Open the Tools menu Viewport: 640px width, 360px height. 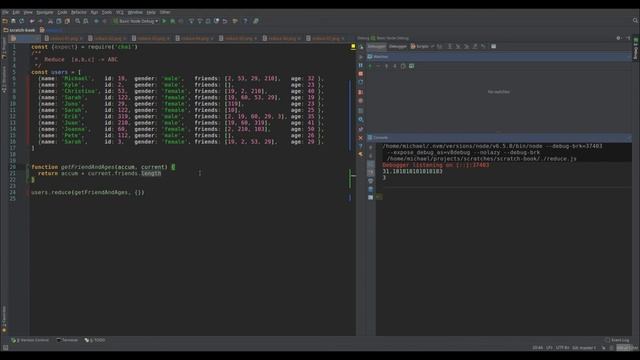click(107, 12)
